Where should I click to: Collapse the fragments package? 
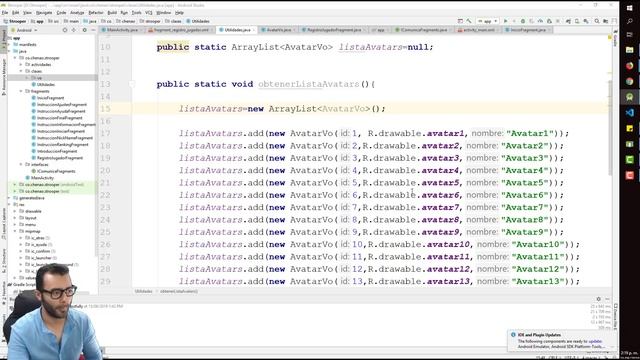click(21, 91)
